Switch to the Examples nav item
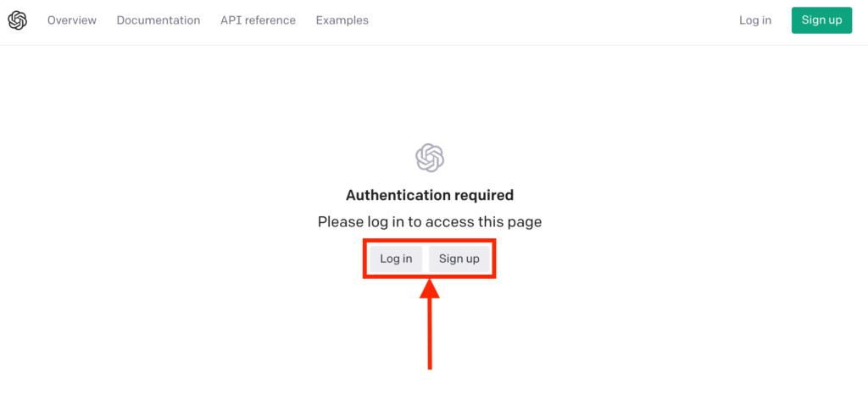This screenshot has width=868, height=412. point(342,20)
